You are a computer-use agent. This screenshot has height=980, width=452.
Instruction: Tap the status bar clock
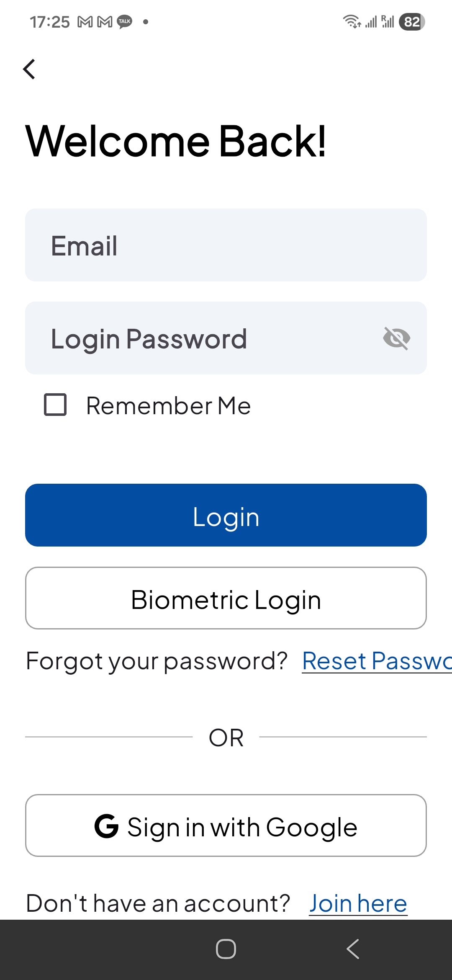49,22
